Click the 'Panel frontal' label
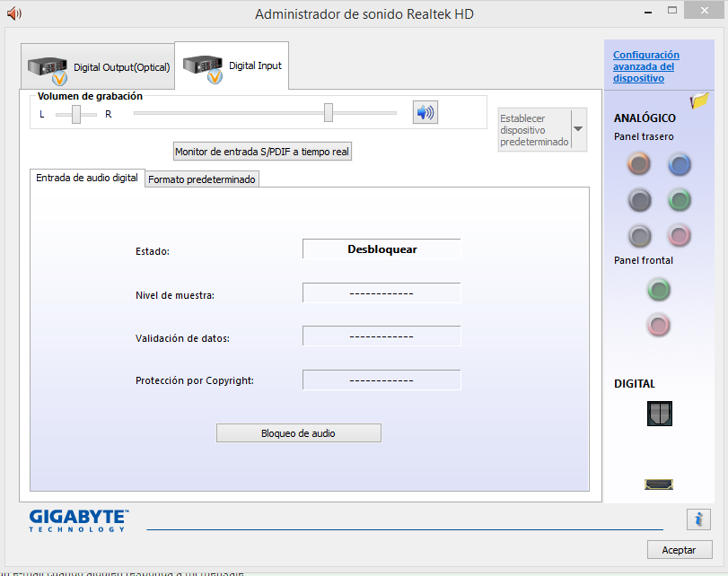Screen dimensions: 728x576 click(x=643, y=260)
